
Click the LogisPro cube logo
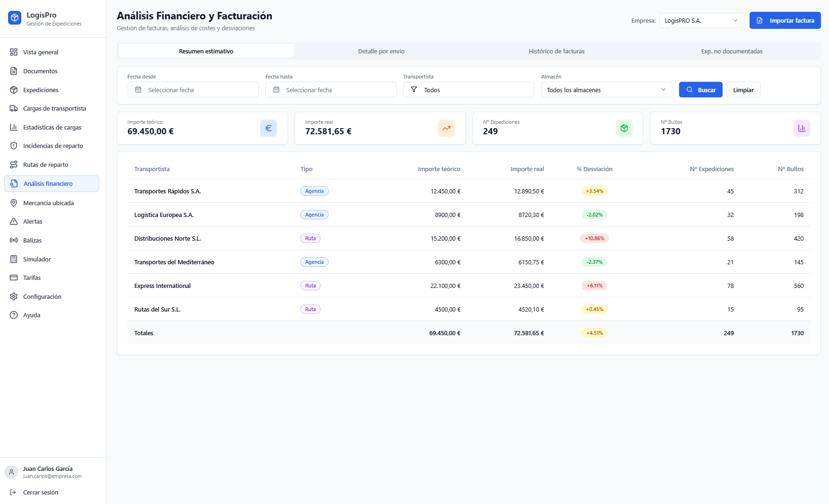tap(14, 17)
